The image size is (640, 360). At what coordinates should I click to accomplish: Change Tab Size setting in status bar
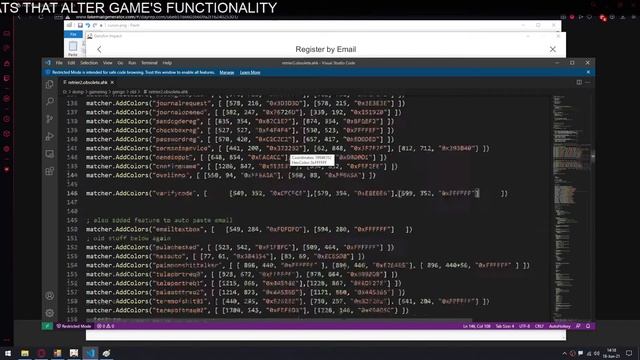(504, 326)
